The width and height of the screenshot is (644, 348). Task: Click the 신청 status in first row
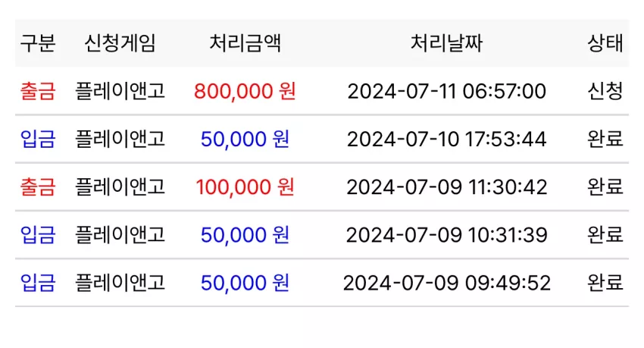(605, 91)
